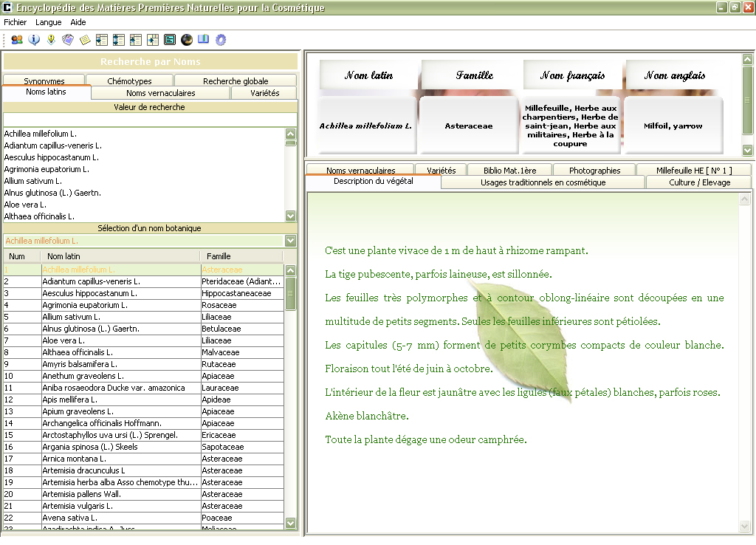
Task: Open the yellow sticky note icon
Action: 85,40
